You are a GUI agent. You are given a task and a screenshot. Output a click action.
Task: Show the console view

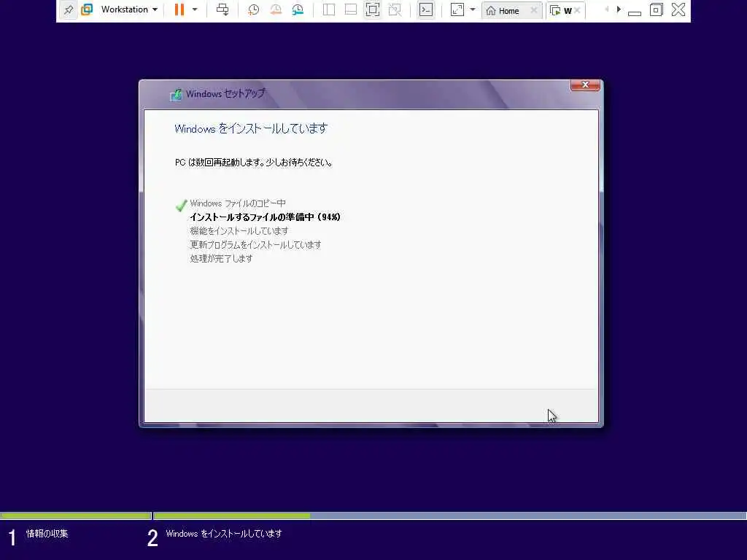(426, 9)
